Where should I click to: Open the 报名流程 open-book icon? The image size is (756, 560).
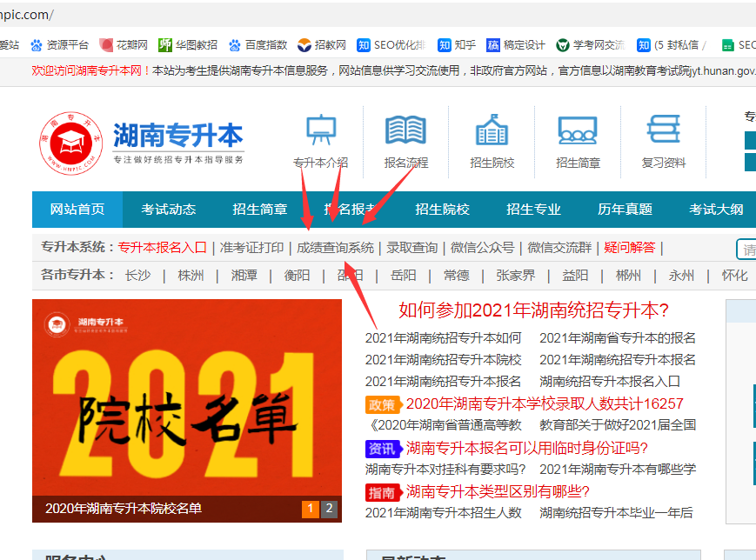click(x=406, y=130)
